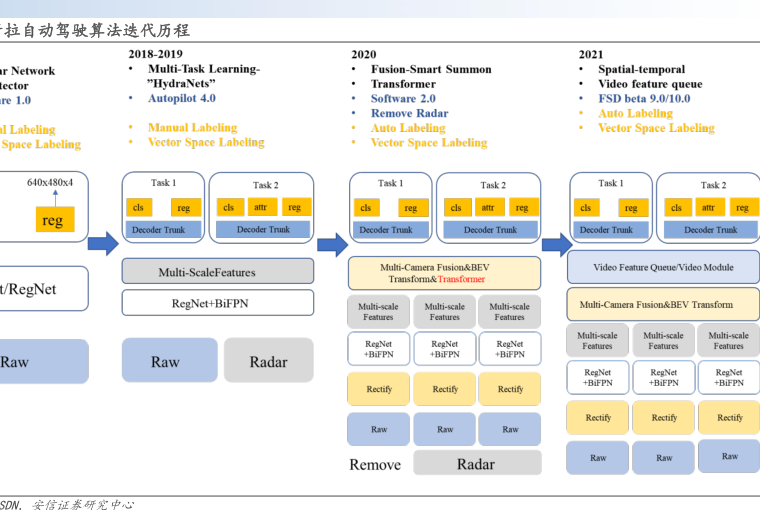Click the "attr" box in 2020 Task 2

(x=489, y=207)
